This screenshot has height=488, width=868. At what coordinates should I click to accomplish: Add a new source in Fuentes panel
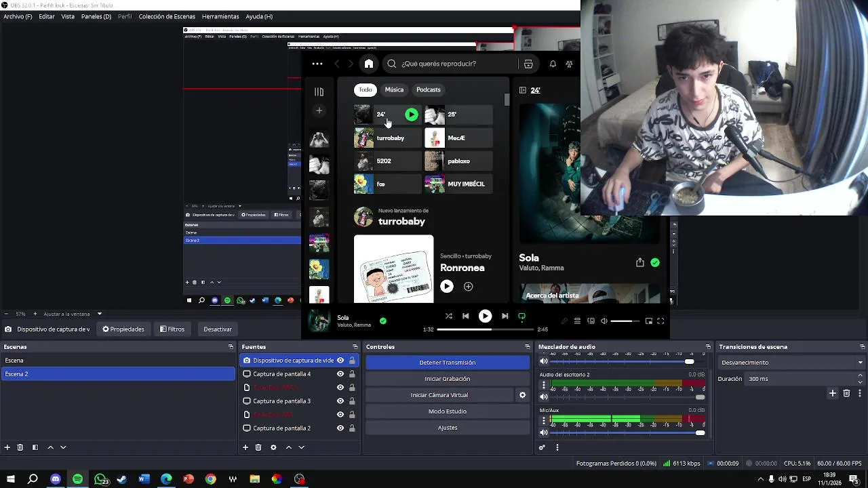(x=245, y=447)
